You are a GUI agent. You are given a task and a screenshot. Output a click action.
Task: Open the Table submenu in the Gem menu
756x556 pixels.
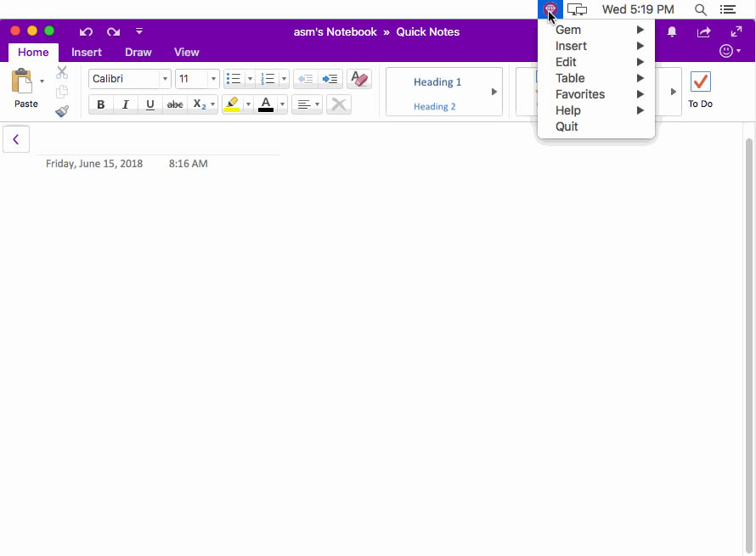pyautogui.click(x=569, y=78)
